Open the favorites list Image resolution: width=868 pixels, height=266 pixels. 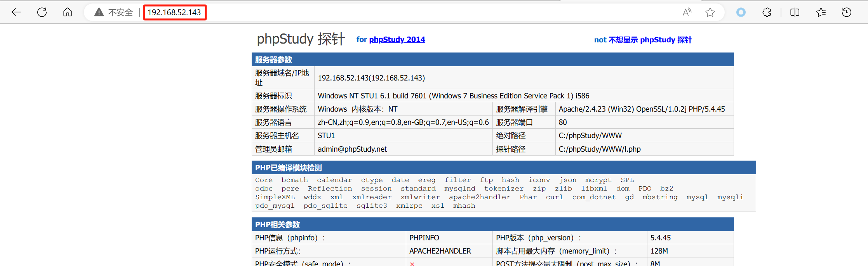821,12
